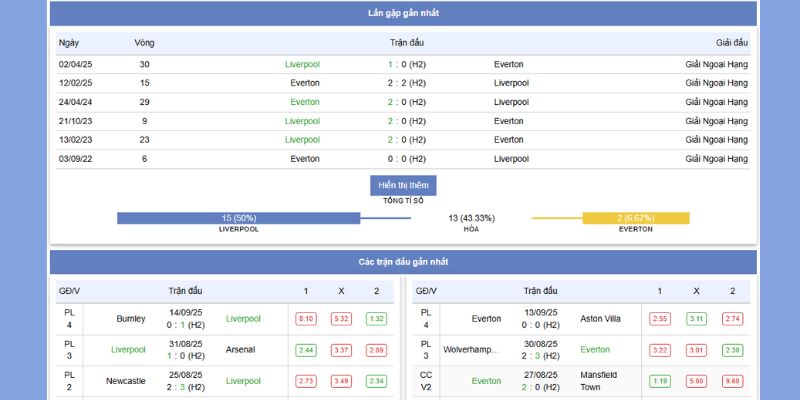Viewport: 800px width, 400px height.
Task: Click the "Ngày" column header
Action: (69, 43)
